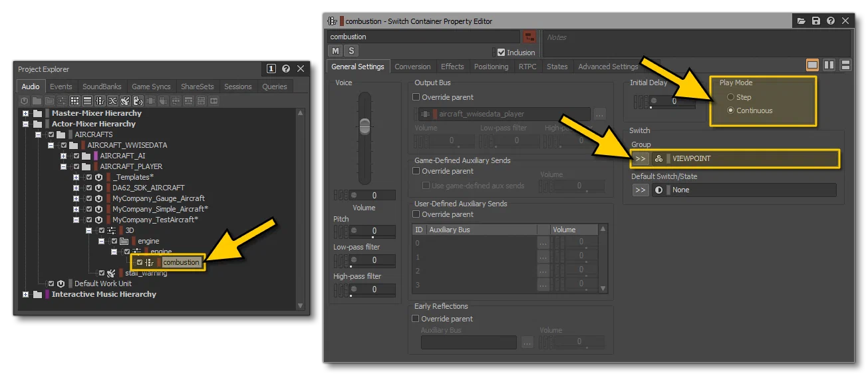Viewport: 868px width, 376px height.
Task: Click the Random Container shuffle toolbar icon
Action: click(x=112, y=101)
